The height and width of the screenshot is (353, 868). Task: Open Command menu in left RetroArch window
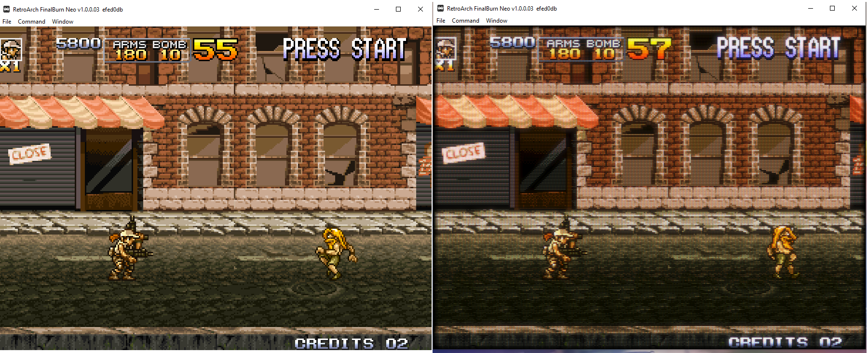[31, 22]
